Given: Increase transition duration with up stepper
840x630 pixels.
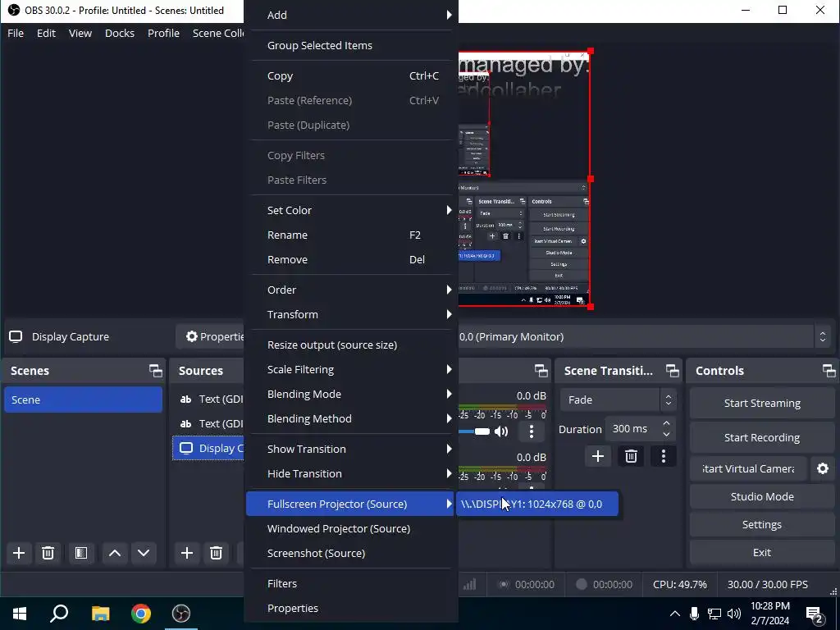Looking at the screenshot, I should click(x=666, y=424).
